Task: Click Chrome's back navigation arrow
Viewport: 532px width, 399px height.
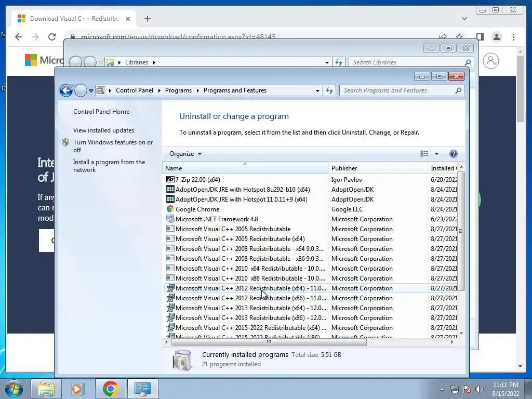Action: click(19, 37)
